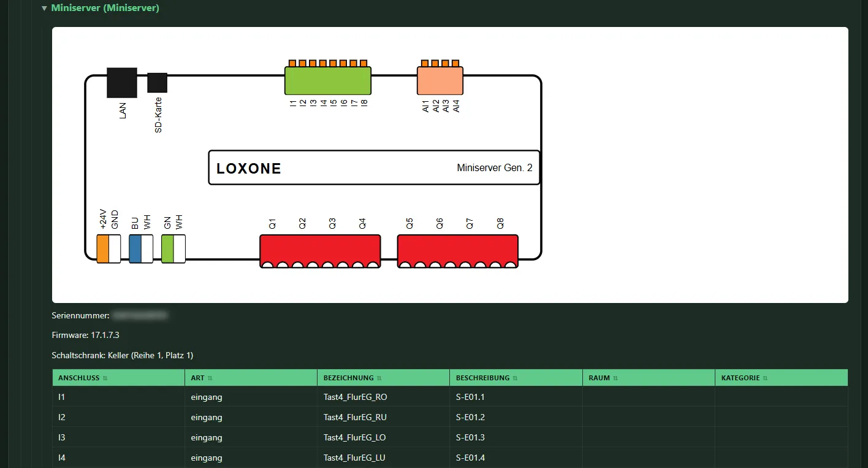This screenshot has height=468, width=868.
Task: Select the "eingang" cell in row I2
Action: 251,417
